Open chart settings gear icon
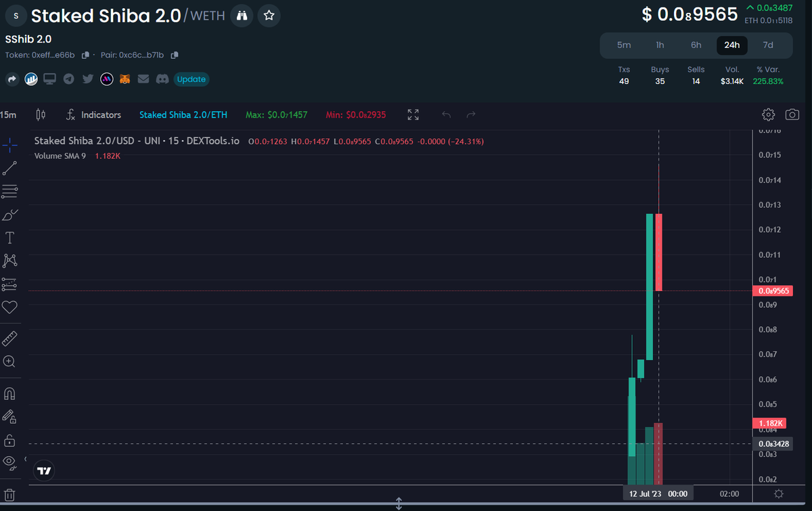 pyautogui.click(x=768, y=115)
